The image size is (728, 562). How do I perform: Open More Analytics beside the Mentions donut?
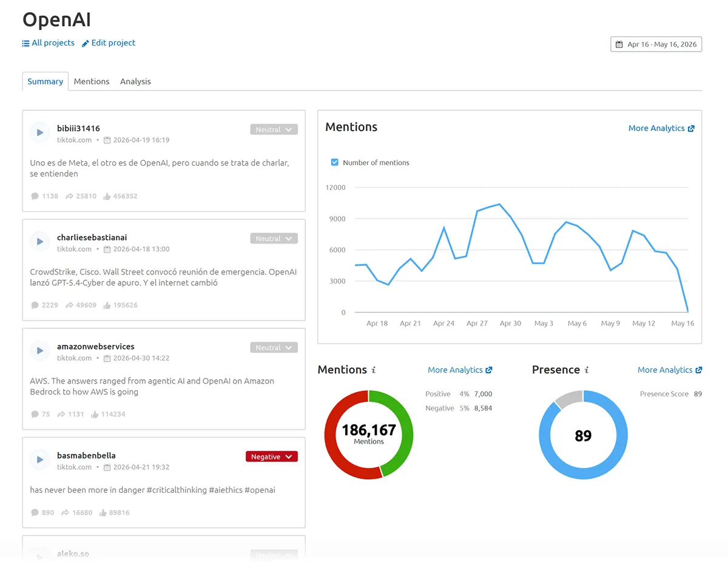pyautogui.click(x=460, y=370)
